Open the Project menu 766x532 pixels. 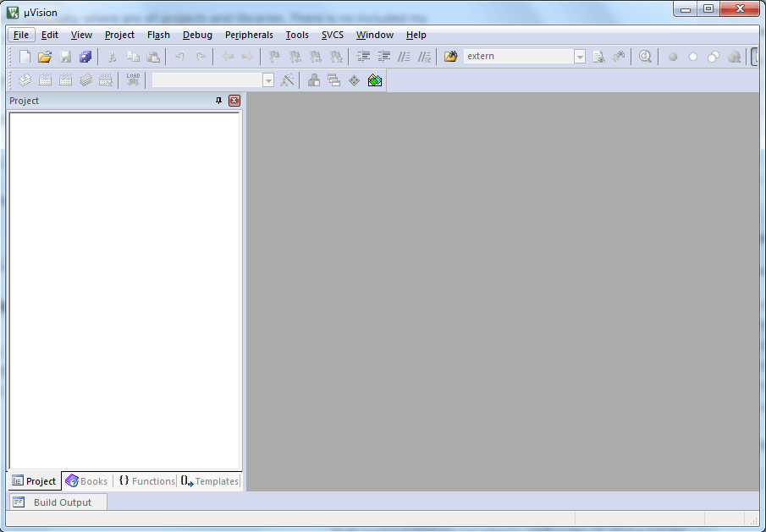tap(119, 35)
